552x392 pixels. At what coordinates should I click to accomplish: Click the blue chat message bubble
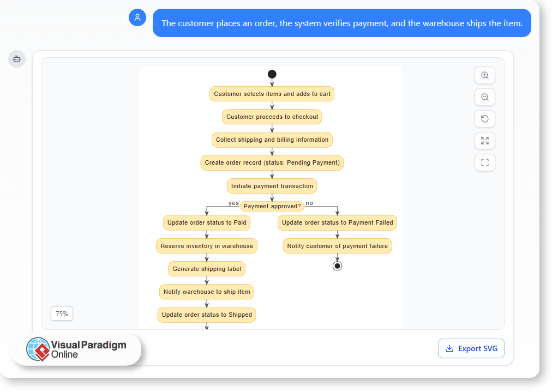click(x=342, y=23)
